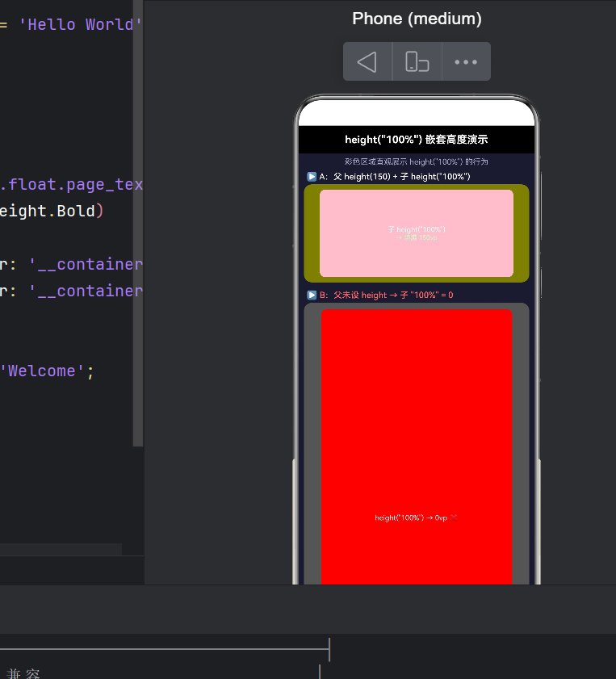Click the play icon beside section A
The width and height of the screenshot is (616, 679).
pyautogui.click(x=312, y=177)
